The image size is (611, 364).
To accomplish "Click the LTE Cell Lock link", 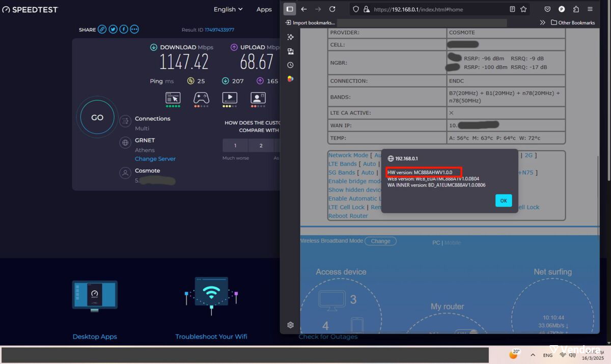I will [x=347, y=207].
